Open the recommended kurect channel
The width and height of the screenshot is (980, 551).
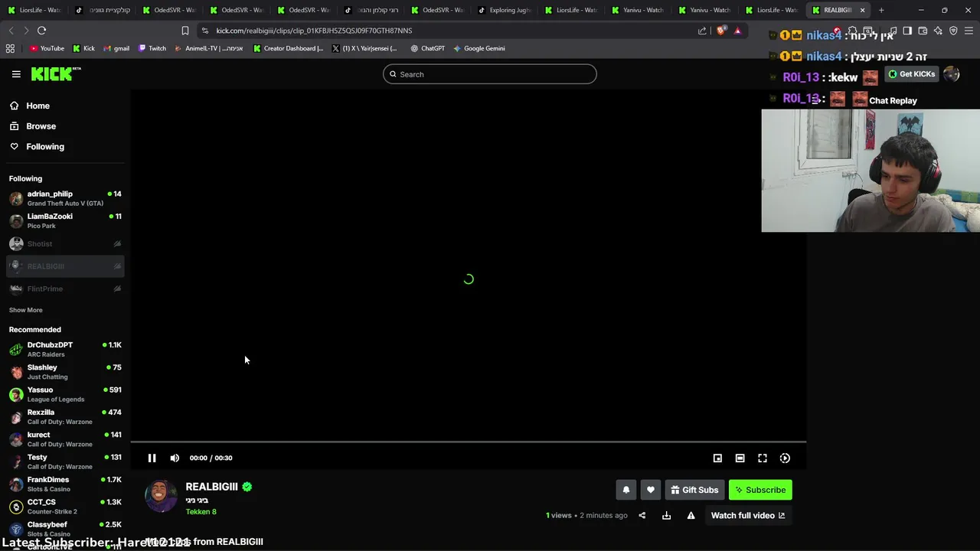coord(66,439)
